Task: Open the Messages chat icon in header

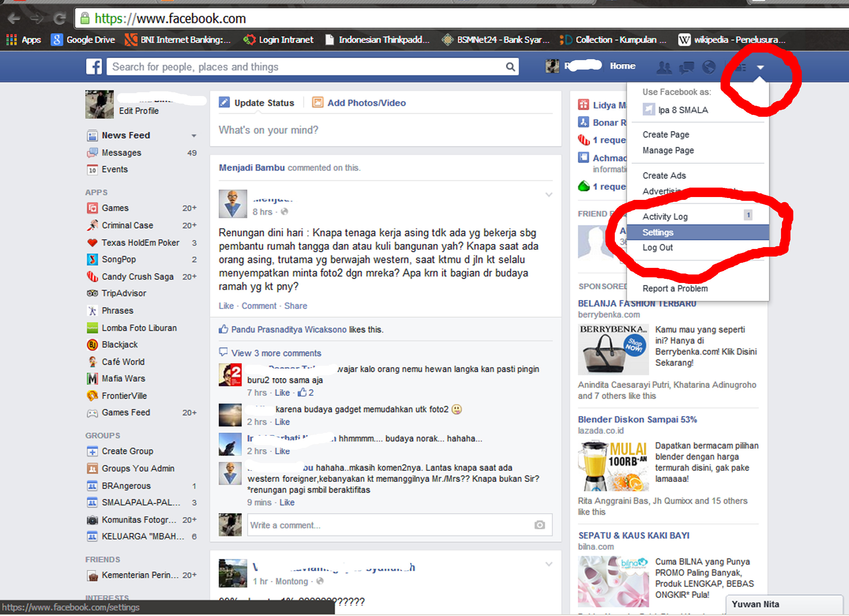Action: [x=686, y=67]
